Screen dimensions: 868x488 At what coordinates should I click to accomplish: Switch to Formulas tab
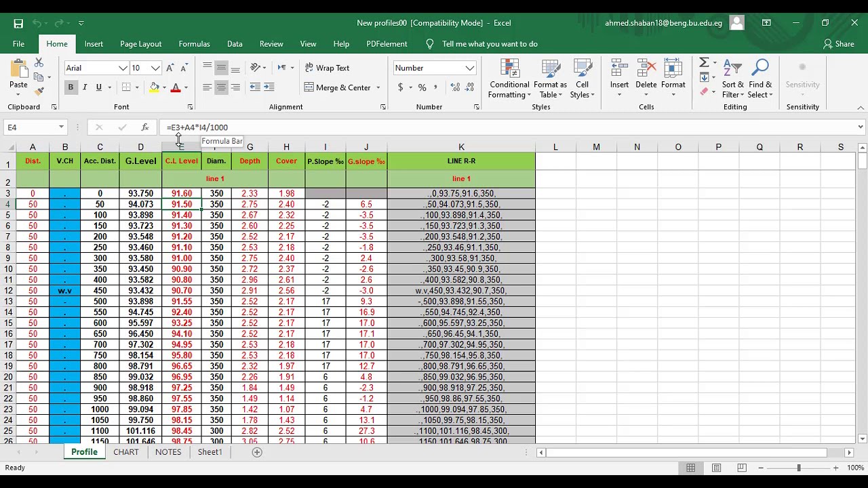194,44
